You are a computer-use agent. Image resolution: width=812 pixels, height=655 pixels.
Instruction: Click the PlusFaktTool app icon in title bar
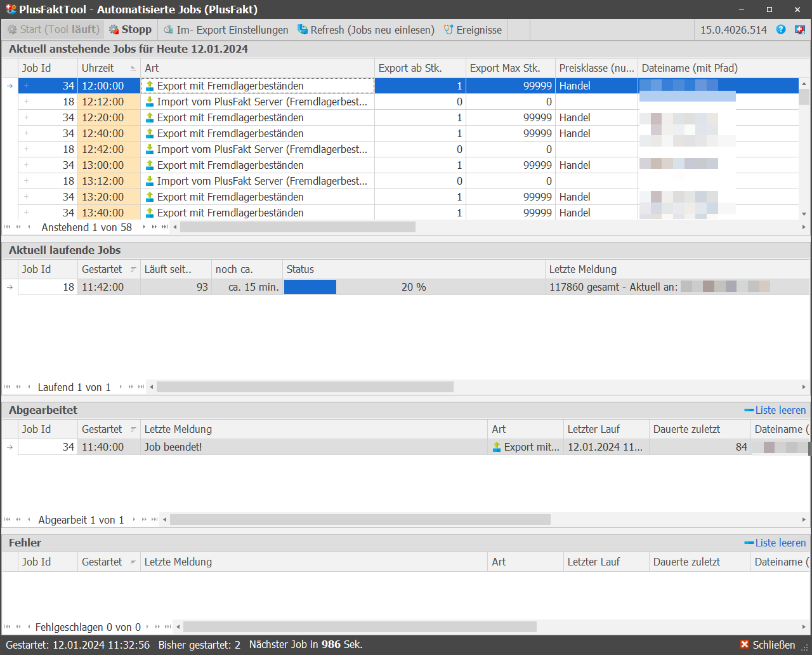pyautogui.click(x=11, y=10)
